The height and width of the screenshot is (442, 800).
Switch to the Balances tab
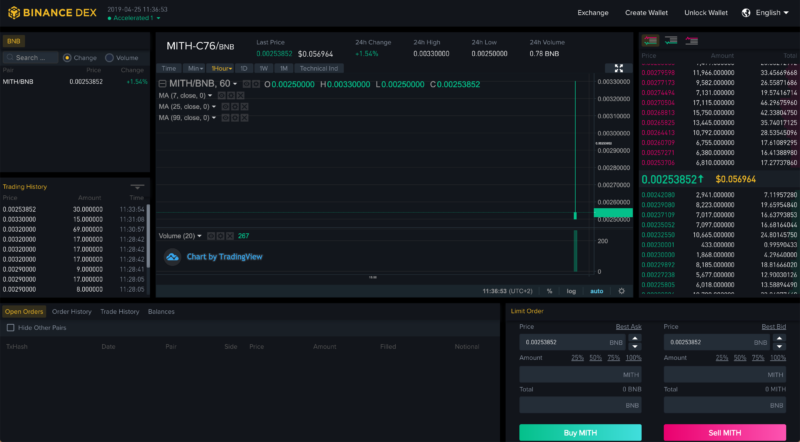click(161, 311)
